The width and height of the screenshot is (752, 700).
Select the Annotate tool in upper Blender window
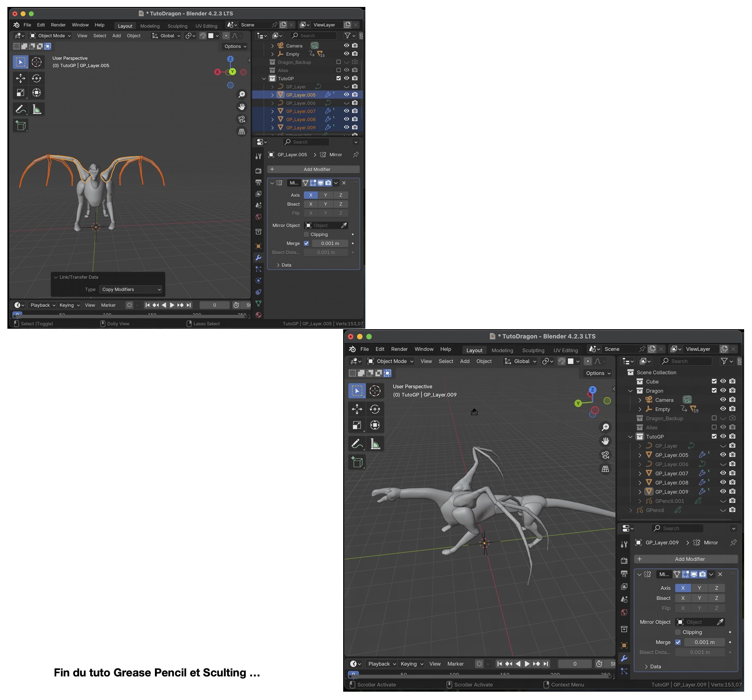(x=20, y=109)
